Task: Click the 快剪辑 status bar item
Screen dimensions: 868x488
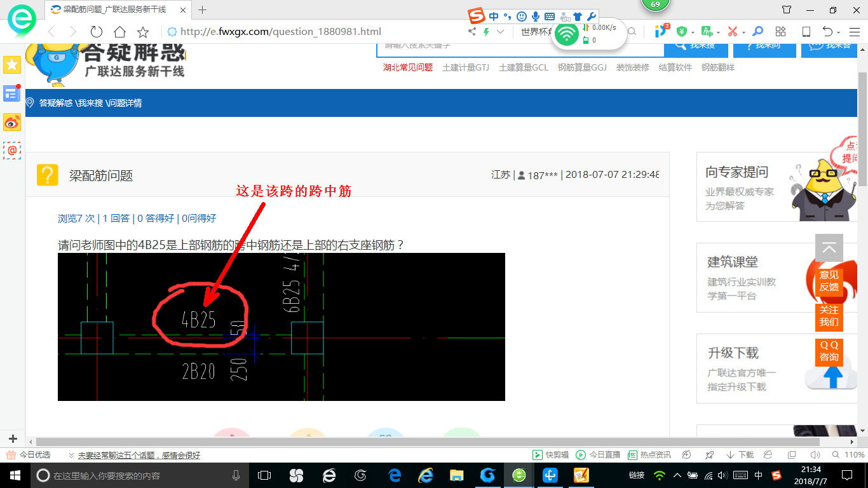Action: (550, 455)
